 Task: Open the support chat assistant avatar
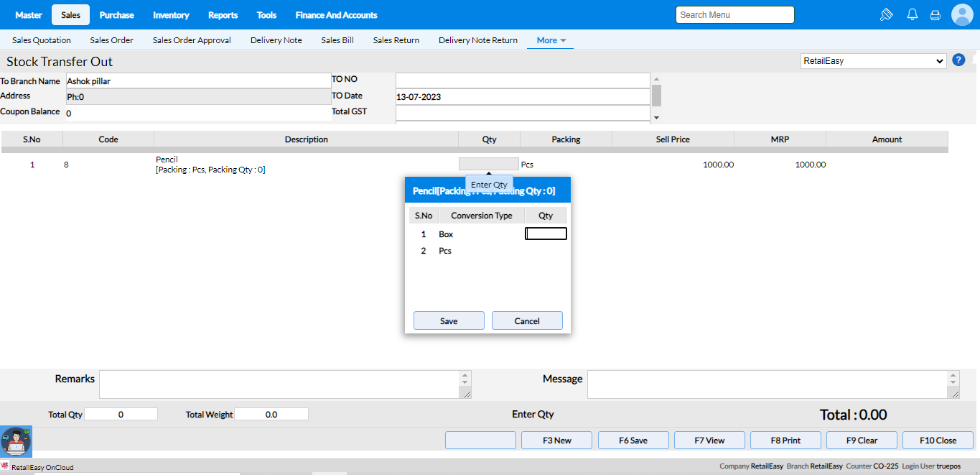click(15, 441)
